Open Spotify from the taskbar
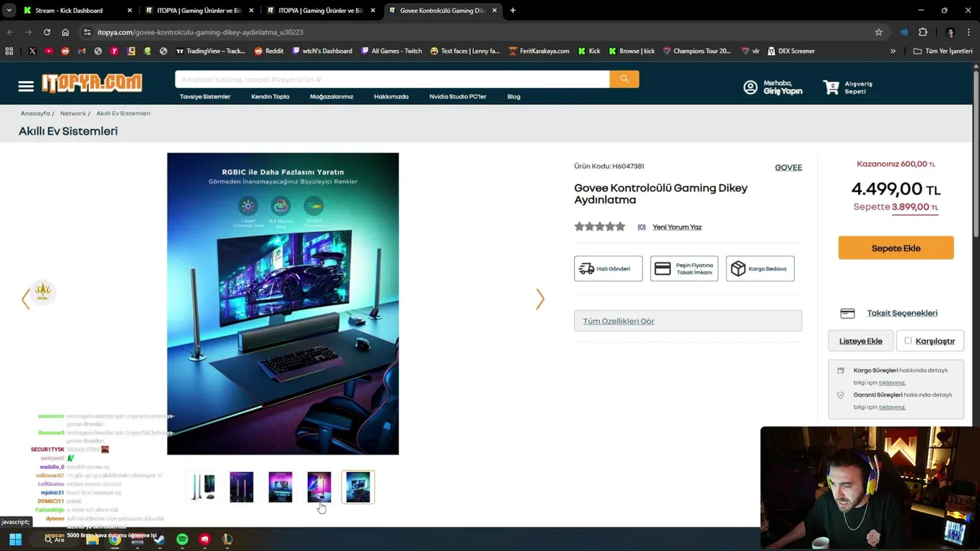 [x=182, y=540]
